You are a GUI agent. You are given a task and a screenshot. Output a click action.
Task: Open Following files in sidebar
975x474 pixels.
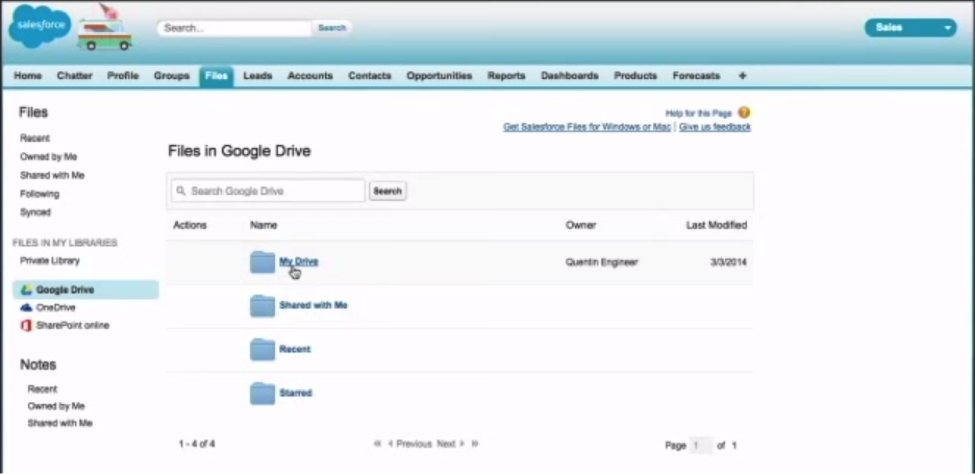pyautogui.click(x=40, y=194)
